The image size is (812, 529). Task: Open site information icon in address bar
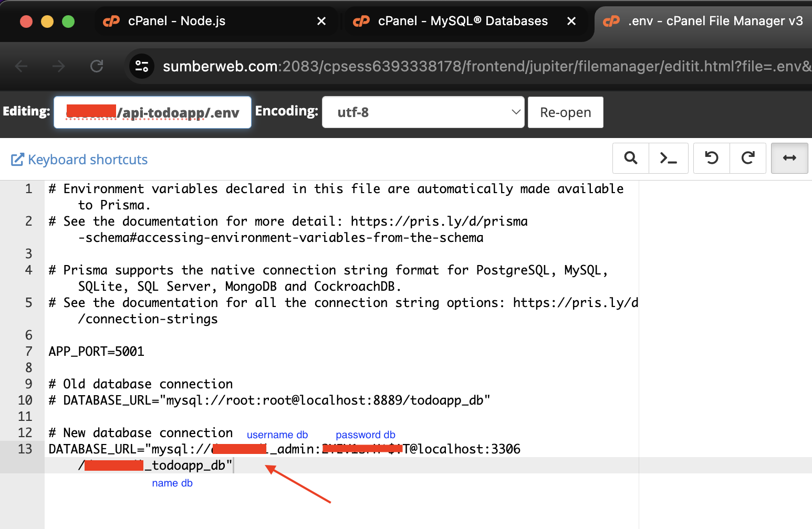(x=142, y=66)
